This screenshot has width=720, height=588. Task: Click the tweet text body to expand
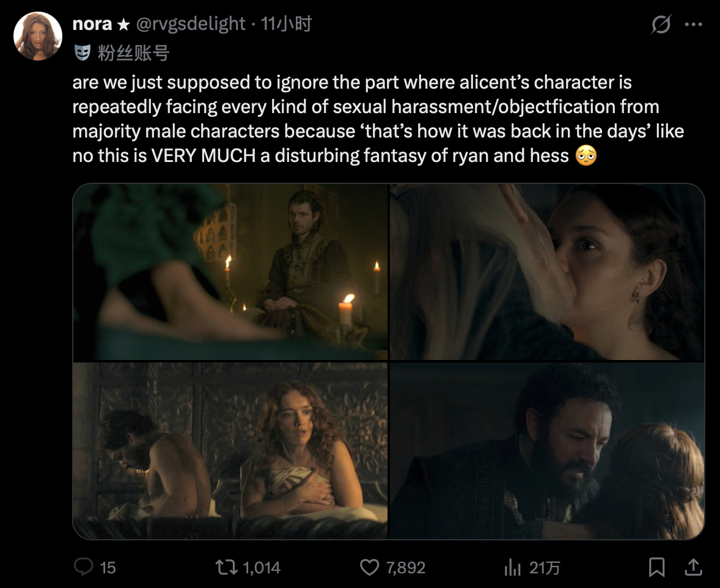point(378,119)
